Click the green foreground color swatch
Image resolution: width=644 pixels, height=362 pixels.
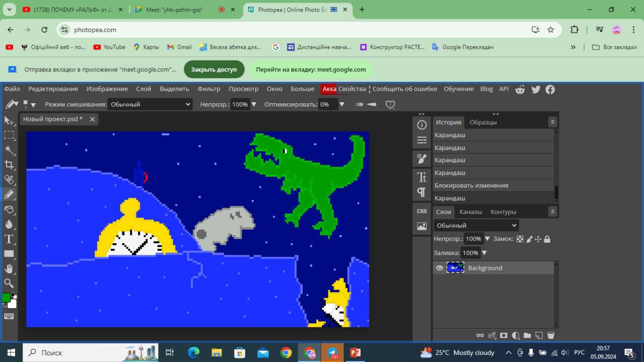click(6, 298)
